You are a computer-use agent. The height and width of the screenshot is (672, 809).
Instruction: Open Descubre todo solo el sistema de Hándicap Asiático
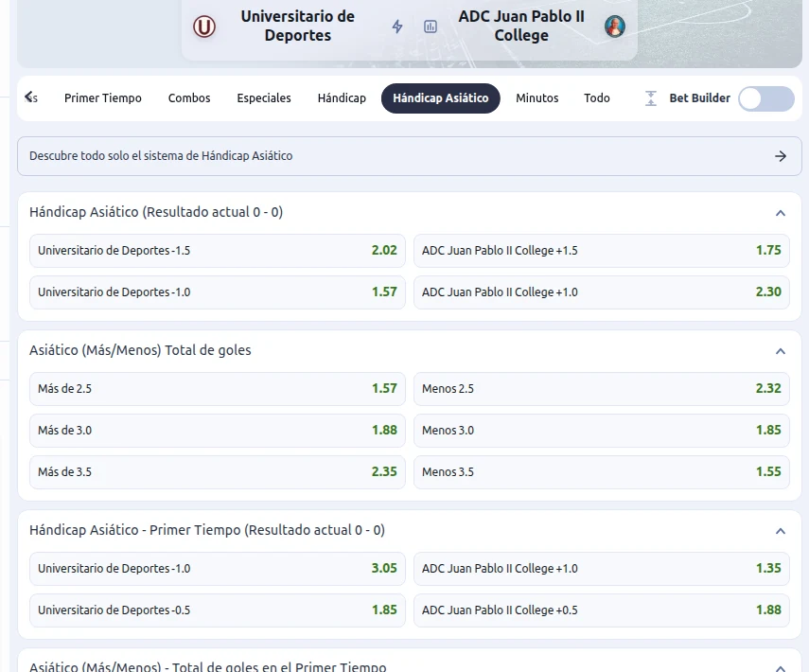pos(409,156)
